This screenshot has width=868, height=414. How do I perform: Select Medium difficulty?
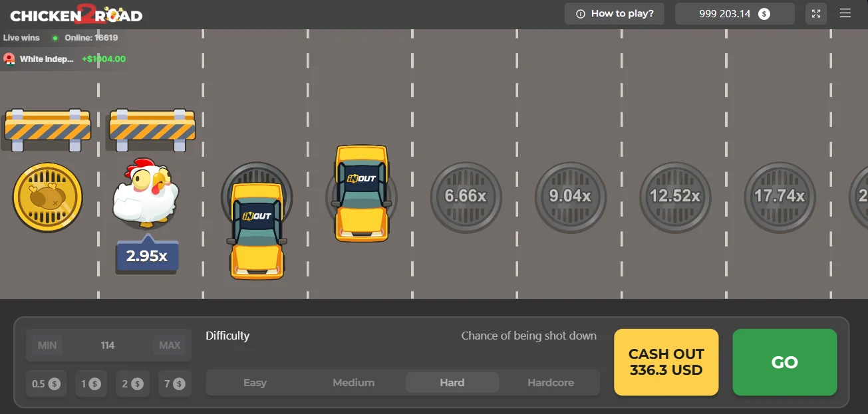pos(353,383)
